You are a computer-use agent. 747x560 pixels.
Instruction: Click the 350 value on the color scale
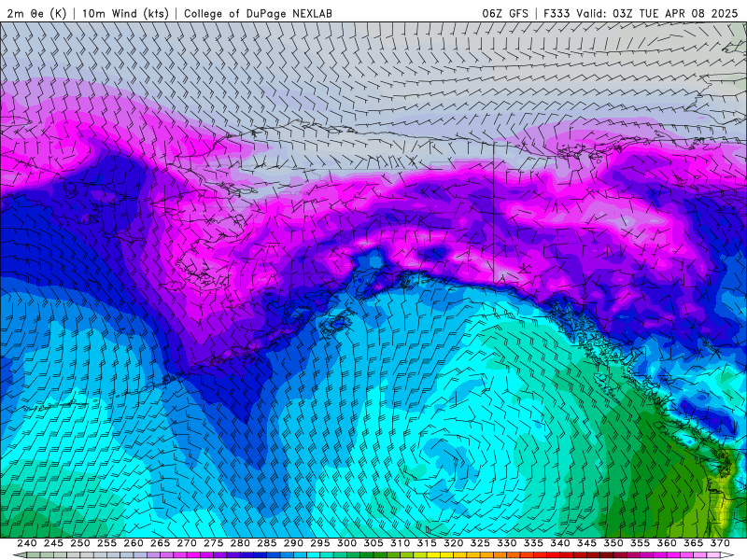(613, 543)
